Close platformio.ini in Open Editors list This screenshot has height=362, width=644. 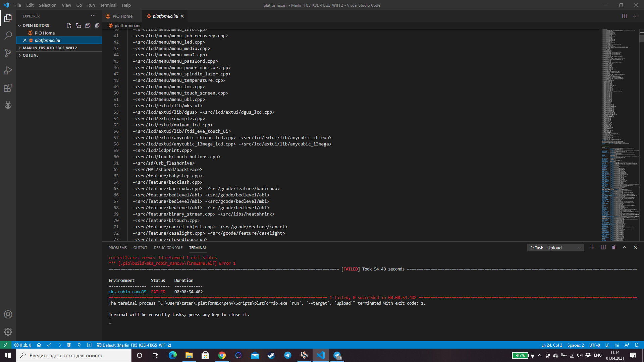click(25, 40)
